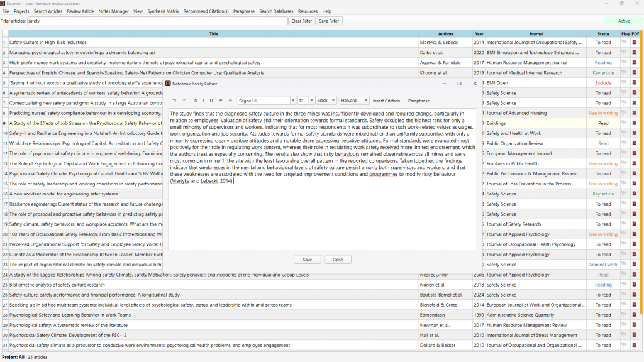
Task: Click the 'Key article' status of Khoong et al.
Action: tap(603, 73)
